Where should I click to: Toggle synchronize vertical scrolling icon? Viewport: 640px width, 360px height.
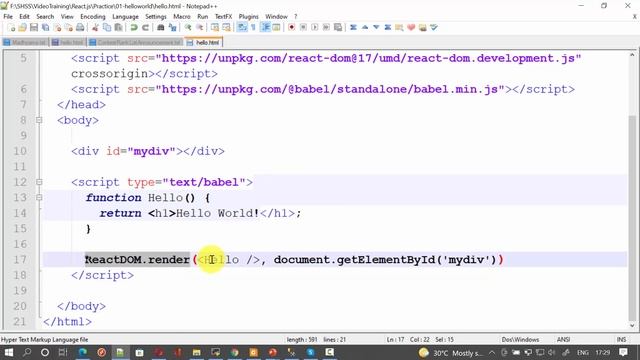pos(215,28)
